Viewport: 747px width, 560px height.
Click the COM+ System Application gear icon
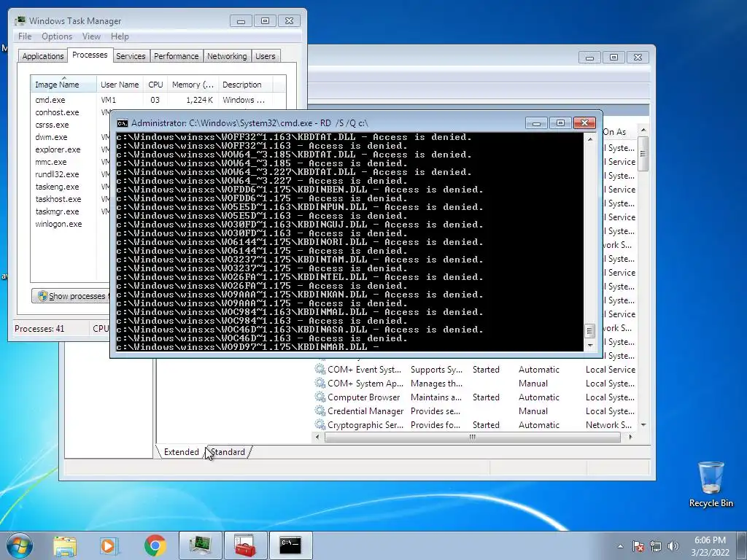(x=320, y=383)
